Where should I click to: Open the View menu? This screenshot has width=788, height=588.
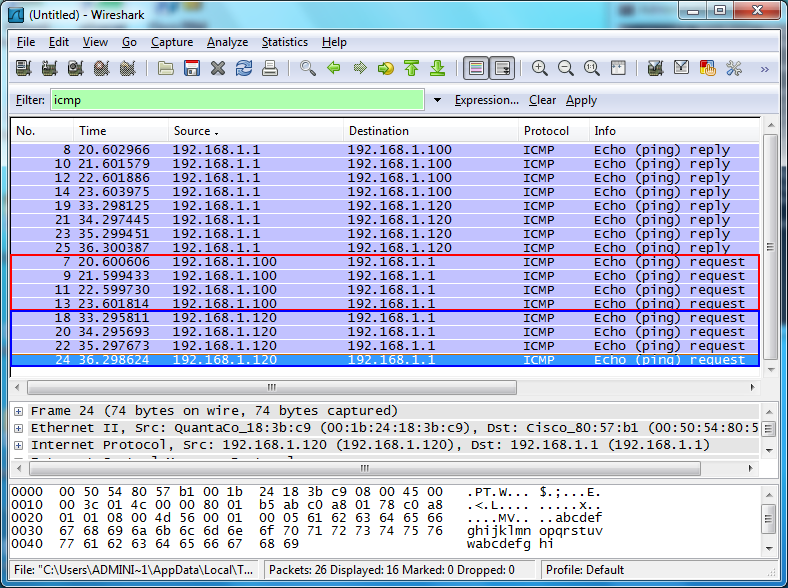pyautogui.click(x=95, y=42)
